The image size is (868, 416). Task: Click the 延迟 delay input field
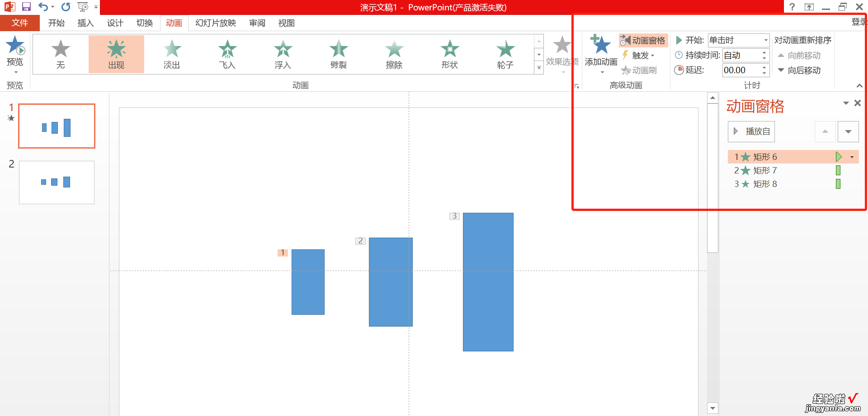point(741,70)
